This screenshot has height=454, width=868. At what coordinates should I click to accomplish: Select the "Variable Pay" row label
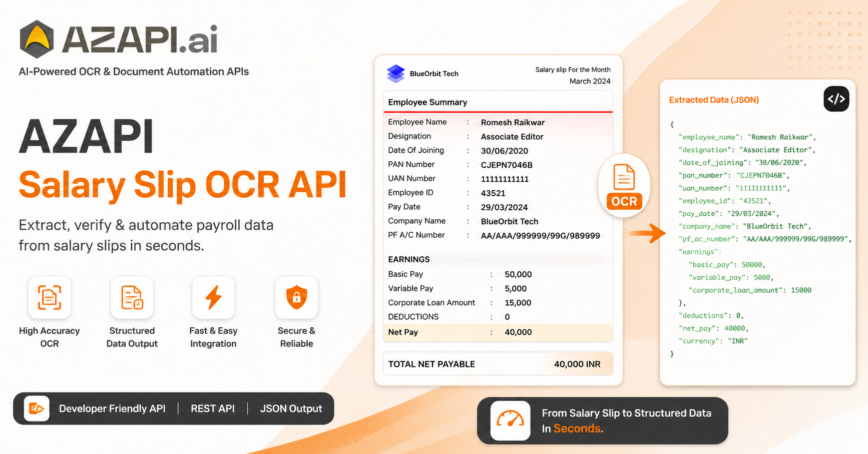coord(410,288)
